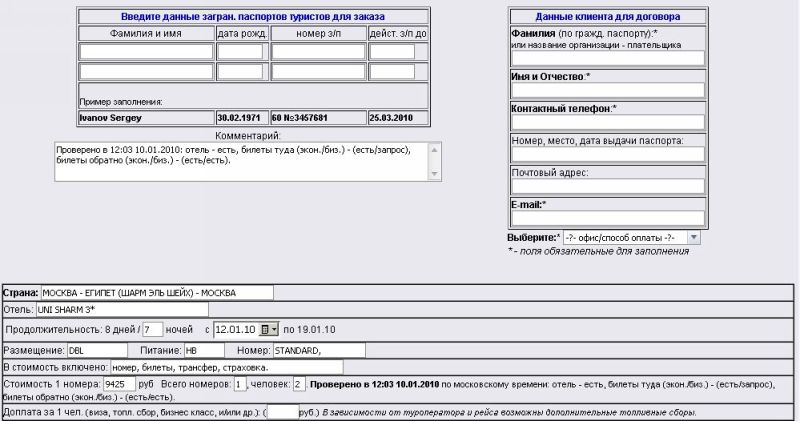Click the first tourist's name field
The width and height of the screenshot is (800, 421).
pyautogui.click(x=146, y=52)
